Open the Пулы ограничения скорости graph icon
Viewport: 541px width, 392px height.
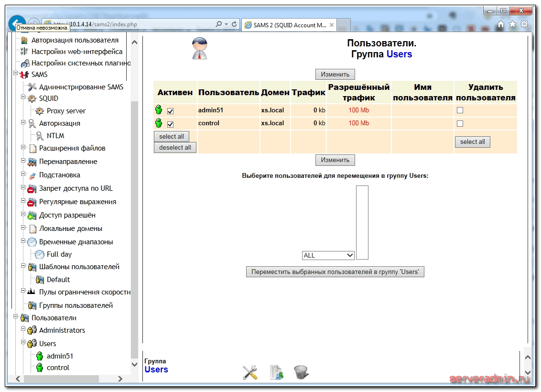[x=31, y=292]
